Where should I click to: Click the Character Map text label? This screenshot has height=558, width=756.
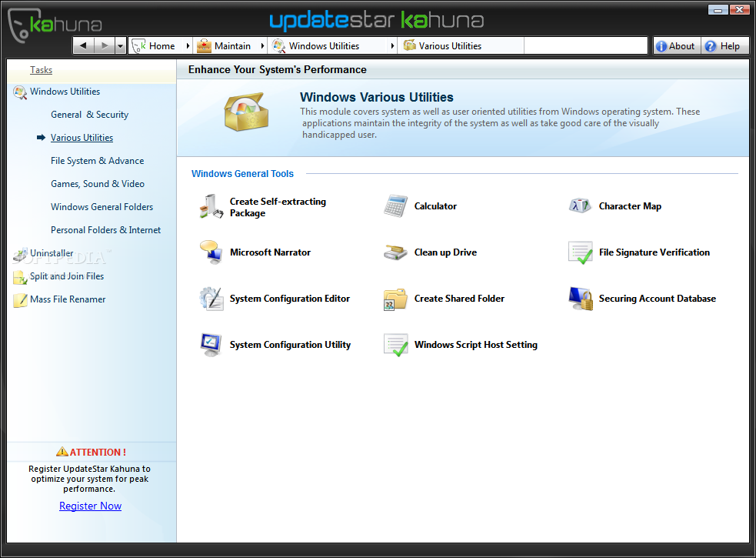point(630,206)
